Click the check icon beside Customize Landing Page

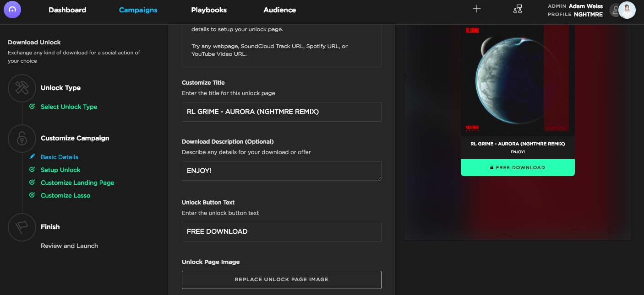click(32, 182)
